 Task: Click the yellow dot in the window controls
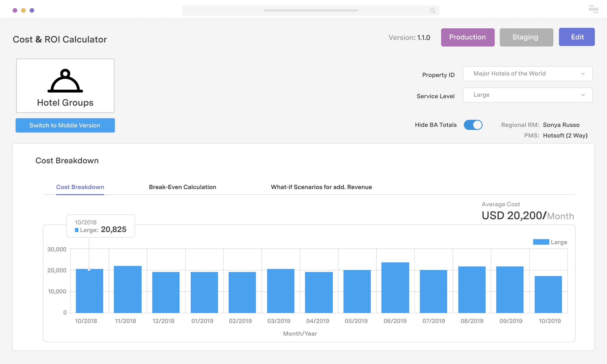coord(24,10)
